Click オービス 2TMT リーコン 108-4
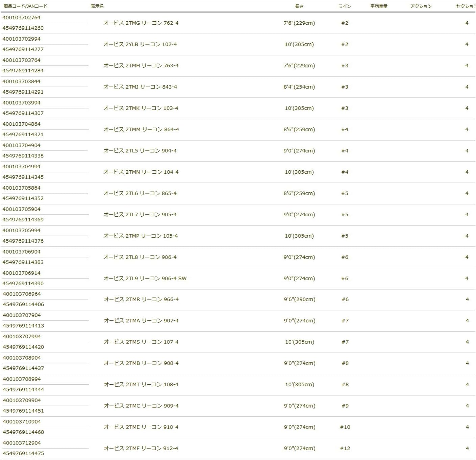476x460 pixels. 141,385
